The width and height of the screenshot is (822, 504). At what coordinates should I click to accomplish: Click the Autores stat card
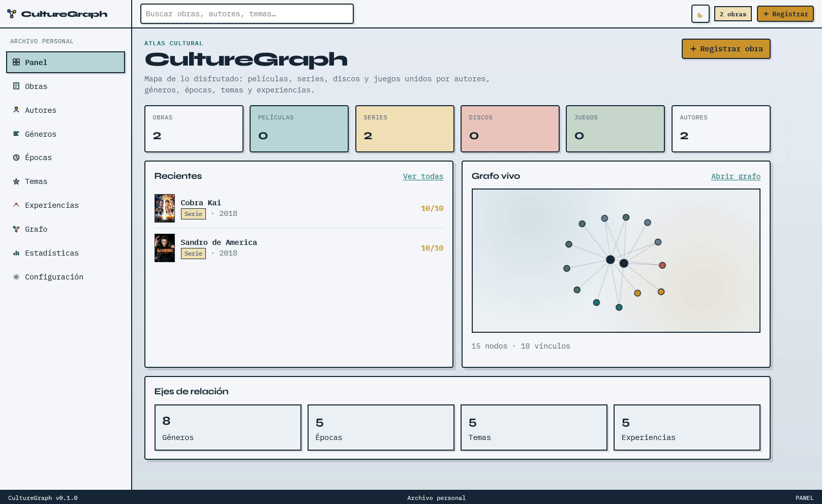721,129
